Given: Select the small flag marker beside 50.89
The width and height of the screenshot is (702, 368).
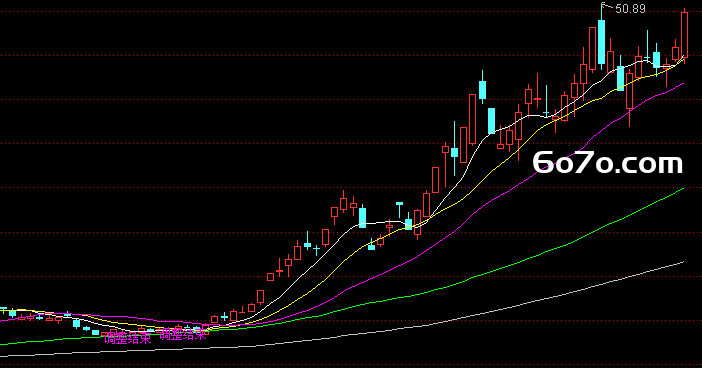Looking at the screenshot, I should point(603,5).
